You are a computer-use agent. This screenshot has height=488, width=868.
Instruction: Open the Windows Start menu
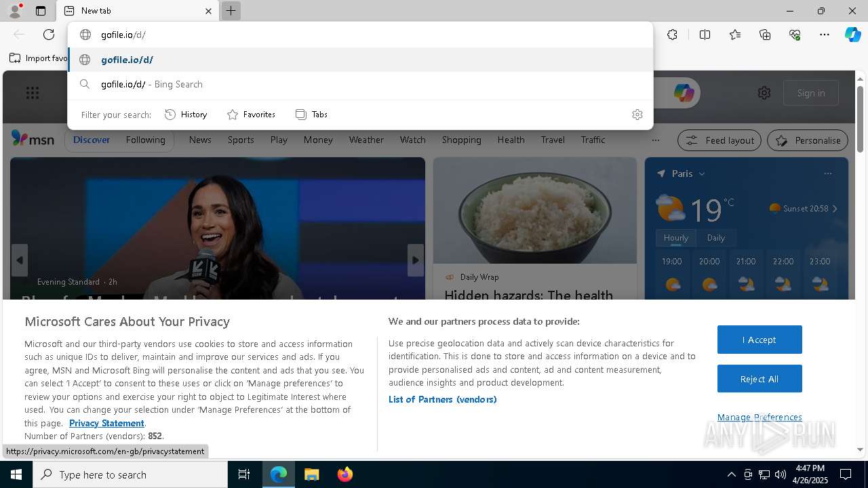16,474
